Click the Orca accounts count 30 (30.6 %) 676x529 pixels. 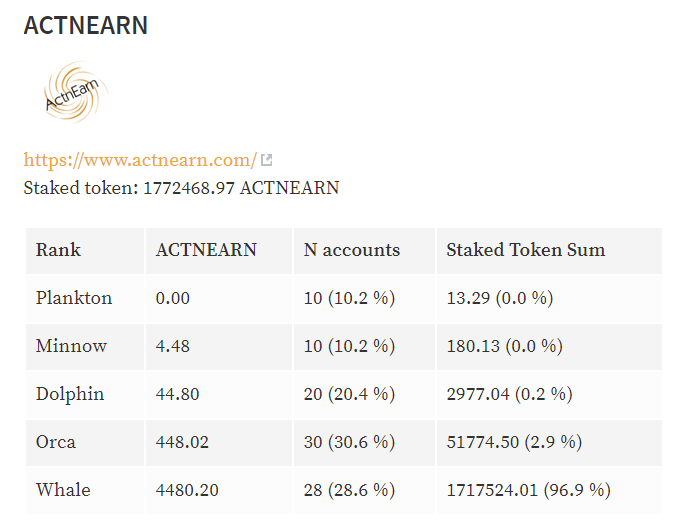(349, 442)
